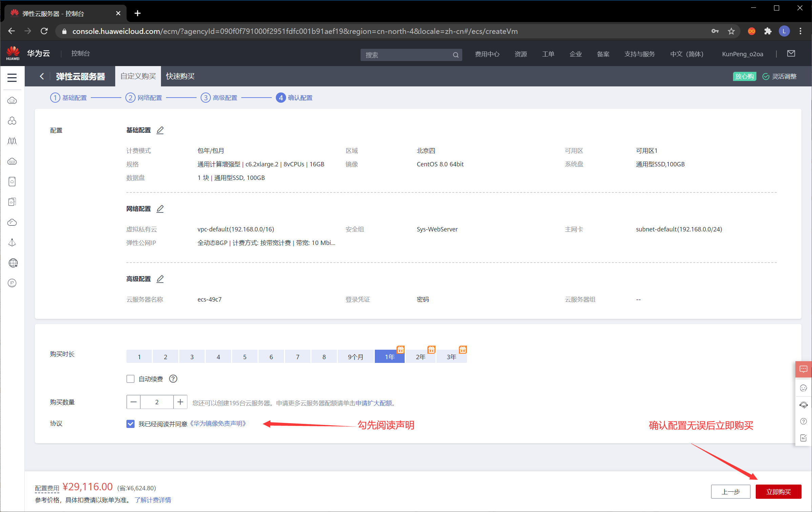Click the Huawei Cloud logo
Screen dimensions: 812x512
tap(13, 53)
